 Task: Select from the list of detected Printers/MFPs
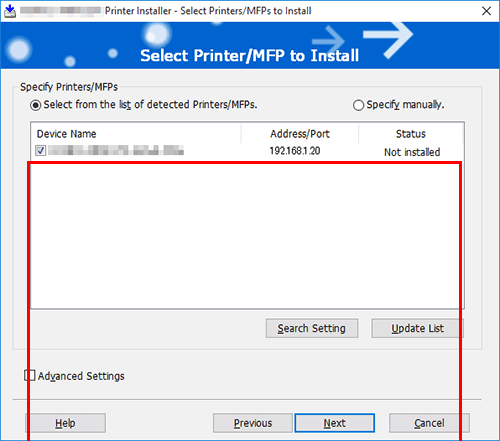(35, 105)
